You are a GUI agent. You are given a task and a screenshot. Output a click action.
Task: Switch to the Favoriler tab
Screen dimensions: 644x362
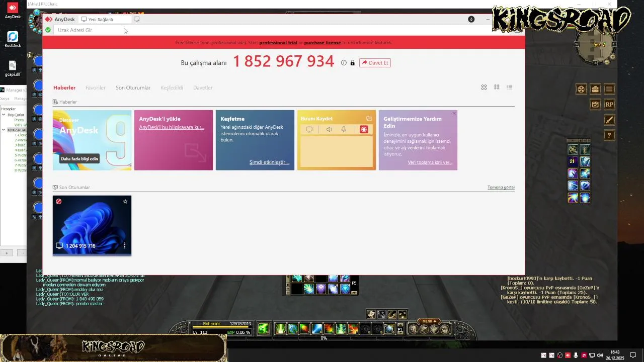click(96, 87)
